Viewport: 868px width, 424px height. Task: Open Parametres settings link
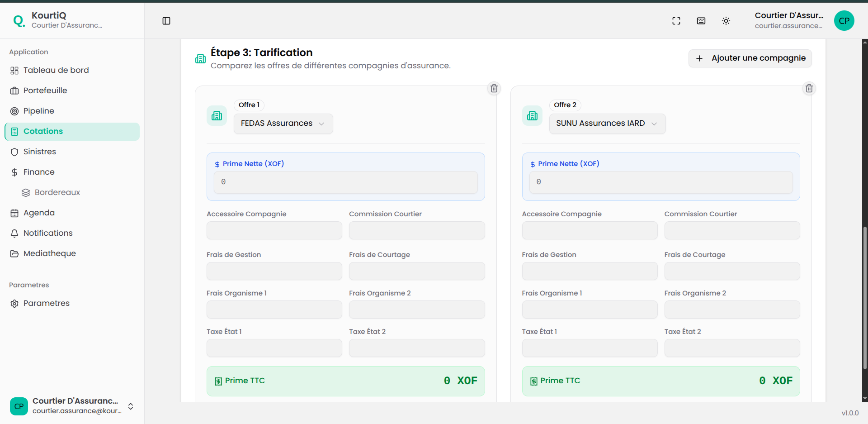(x=47, y=303)
